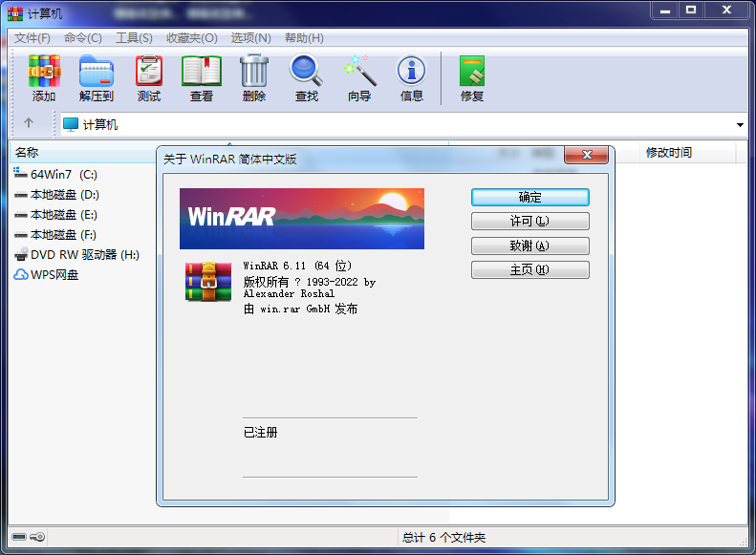
Task: Select the WPS网盘 entry
Action: click(x=46, y=275)
